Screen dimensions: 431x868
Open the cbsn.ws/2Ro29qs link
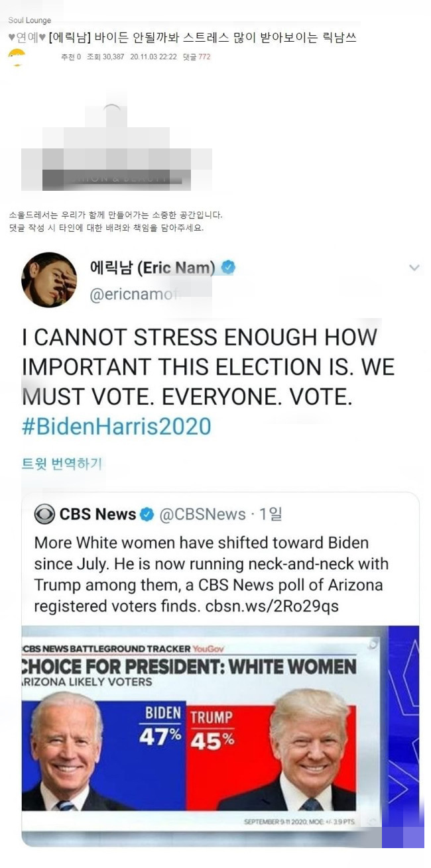[280, 606]
